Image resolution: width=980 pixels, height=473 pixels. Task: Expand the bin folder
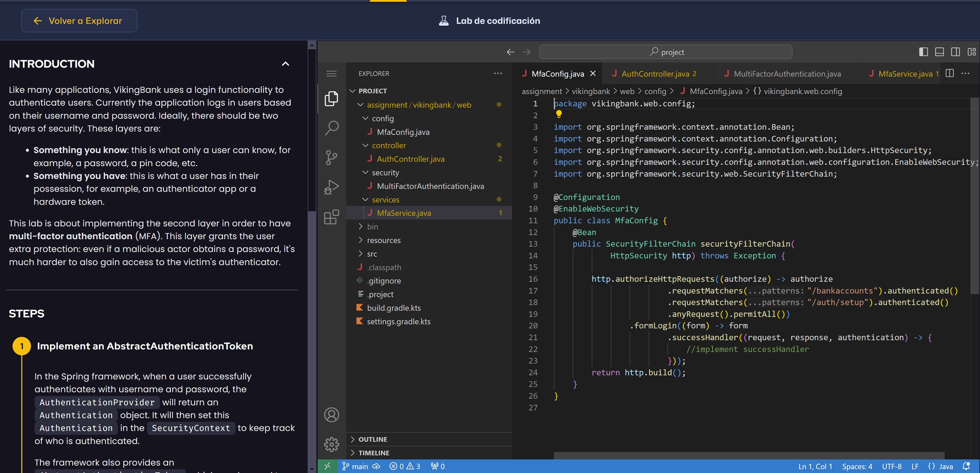pos(360,227)
